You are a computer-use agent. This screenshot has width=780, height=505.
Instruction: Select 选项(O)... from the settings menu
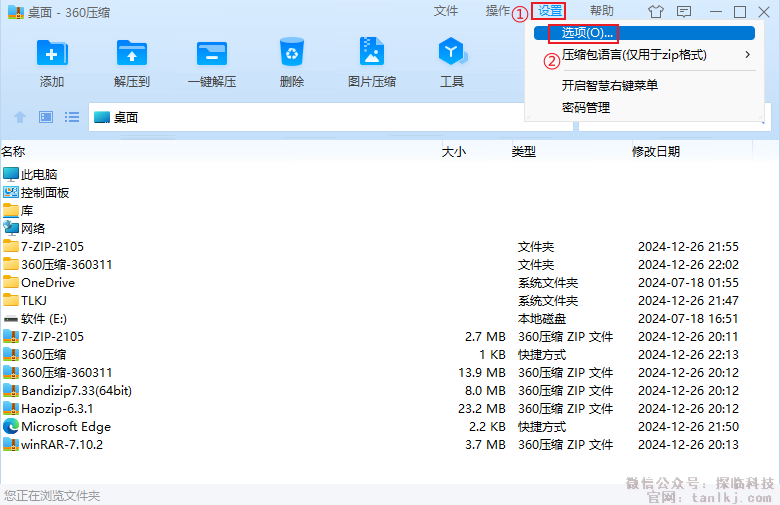(x=588, y=34)
